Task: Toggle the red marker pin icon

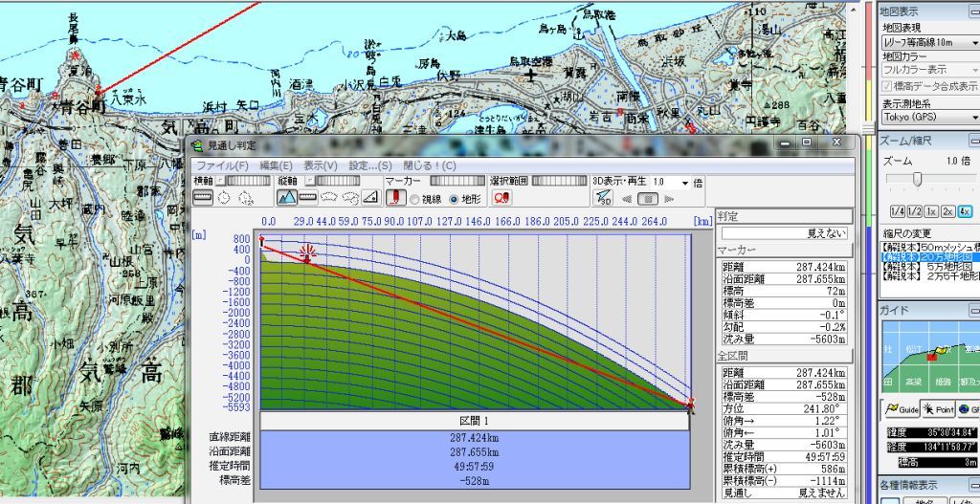Action: pyautogui.click(x=395, y=197)
